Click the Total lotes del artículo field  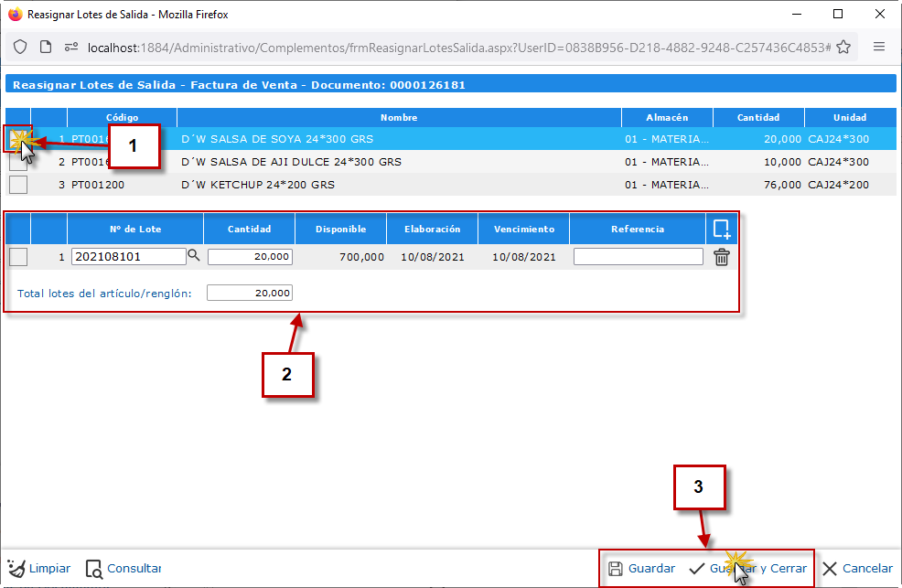(250, 293)
